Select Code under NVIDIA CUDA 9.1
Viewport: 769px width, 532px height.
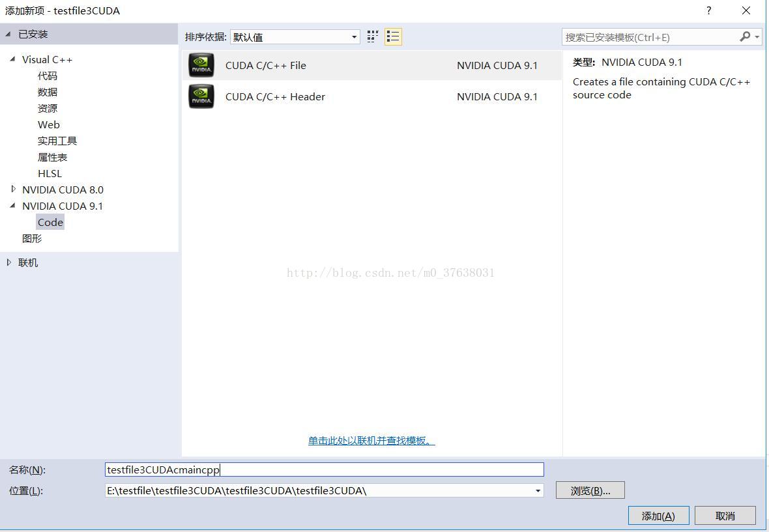point(50,223)
